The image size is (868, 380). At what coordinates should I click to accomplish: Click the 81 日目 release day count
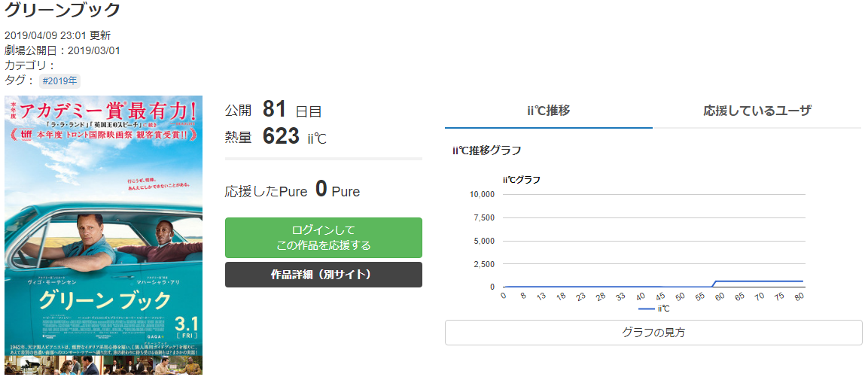[x=291, y=110]
